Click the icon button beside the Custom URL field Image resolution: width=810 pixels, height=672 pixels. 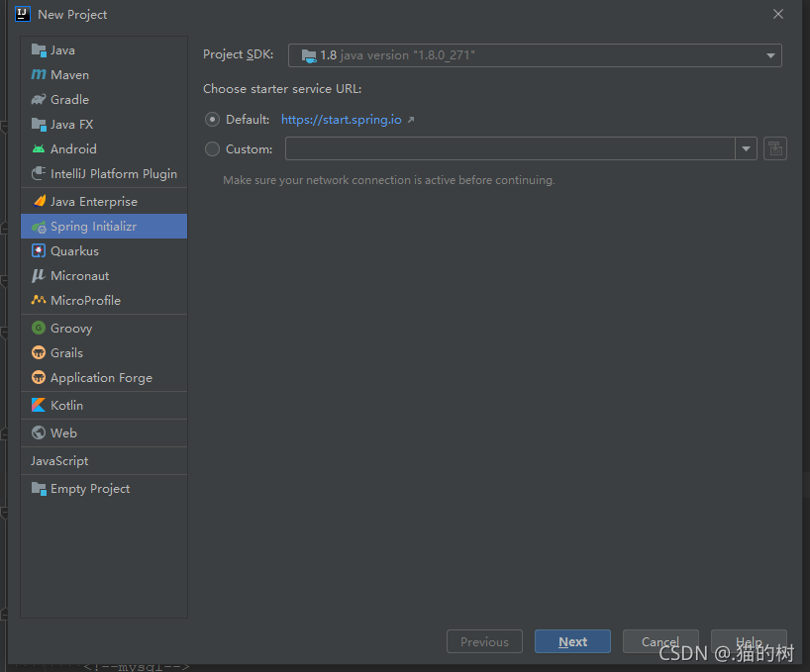[x=775, y=148]
